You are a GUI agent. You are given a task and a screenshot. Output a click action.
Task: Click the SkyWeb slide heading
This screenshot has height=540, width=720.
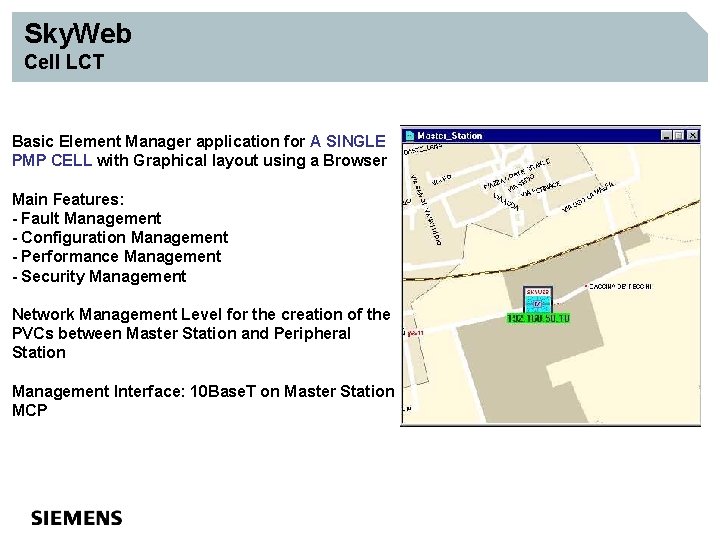(78, 34)
